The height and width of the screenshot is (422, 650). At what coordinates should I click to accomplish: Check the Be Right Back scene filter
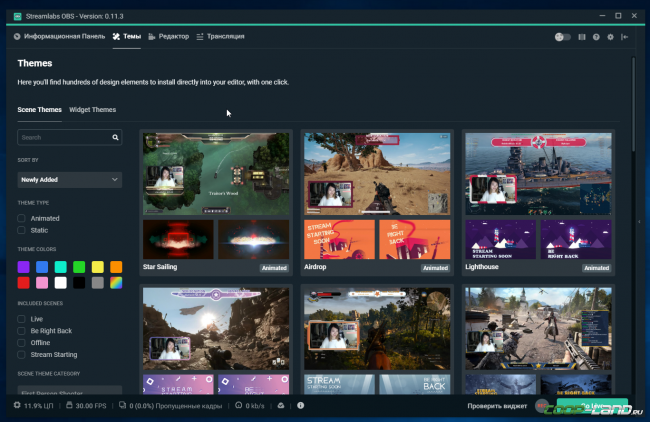point(22,331)
